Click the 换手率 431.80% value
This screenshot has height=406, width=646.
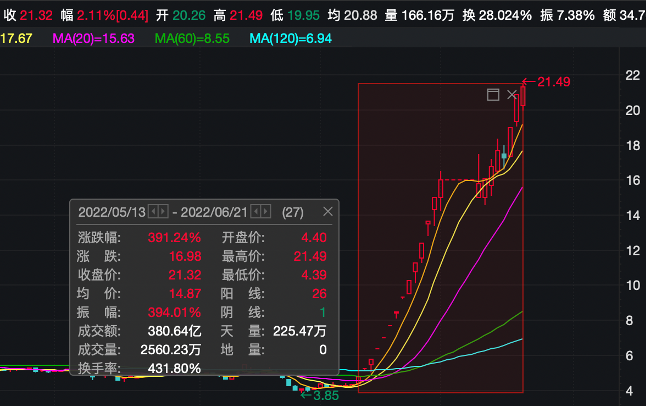tap(173, 368)
